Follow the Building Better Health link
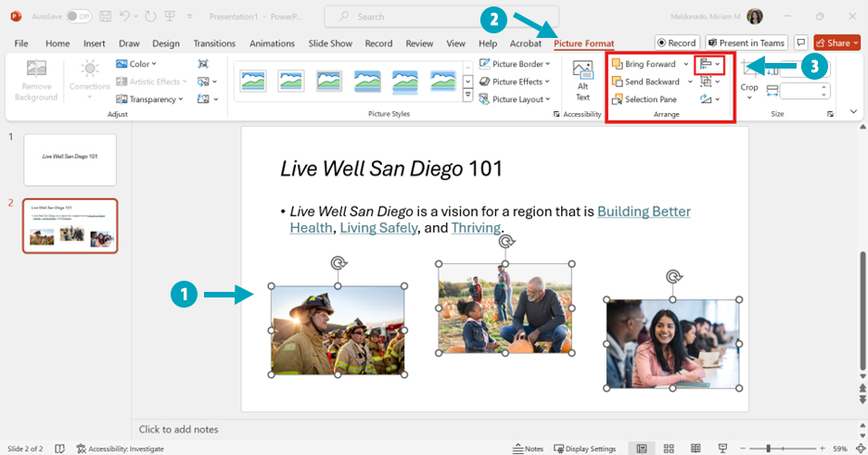868x455 pixels. click(x=644, y=211)
